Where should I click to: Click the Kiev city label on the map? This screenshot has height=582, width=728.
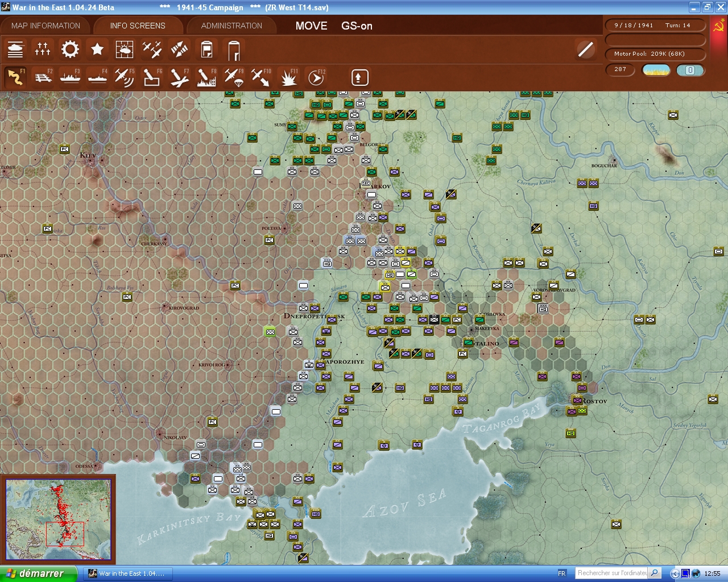[88, 155]
